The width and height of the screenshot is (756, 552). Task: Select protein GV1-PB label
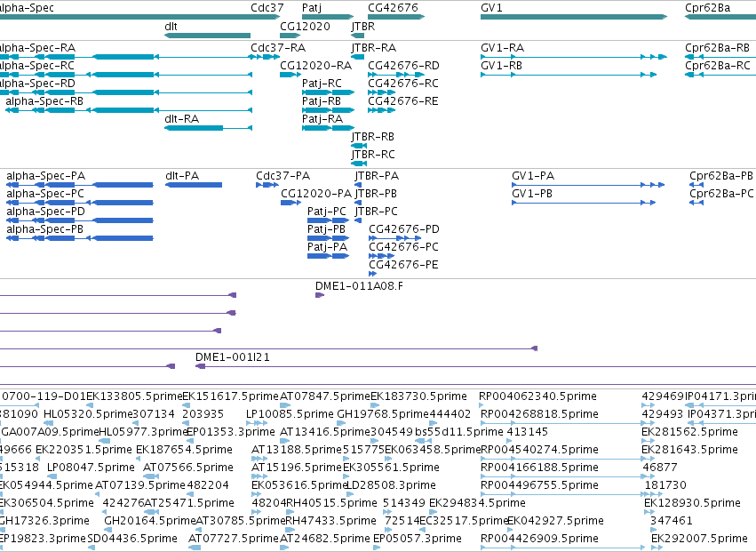tap(532, 194)
